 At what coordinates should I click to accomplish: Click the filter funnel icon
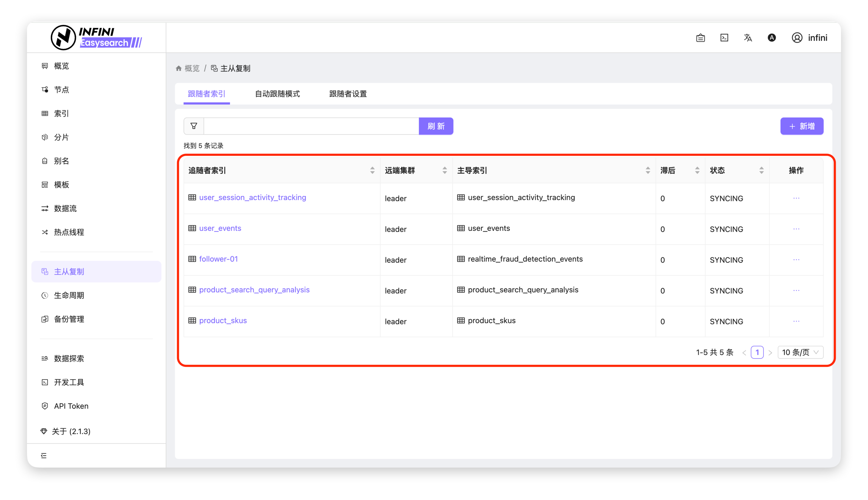[x=194, y=126]
